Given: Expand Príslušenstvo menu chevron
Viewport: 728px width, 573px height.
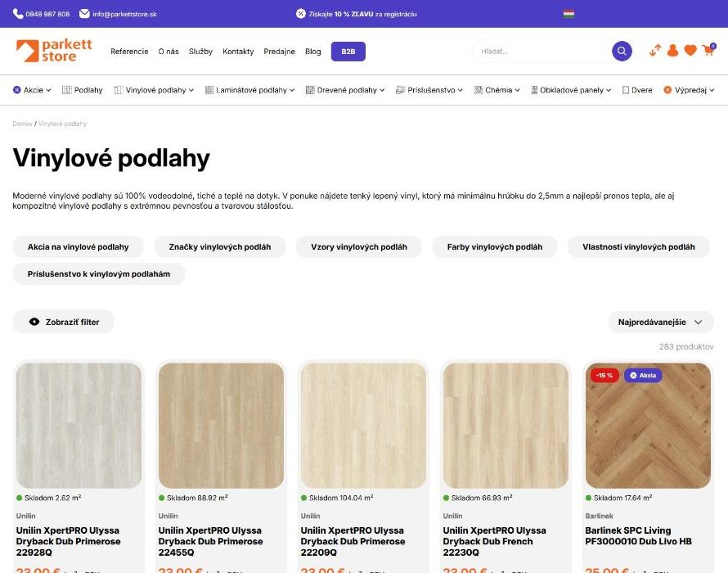Looking at the screenshot, I should (x=460, y=91).
